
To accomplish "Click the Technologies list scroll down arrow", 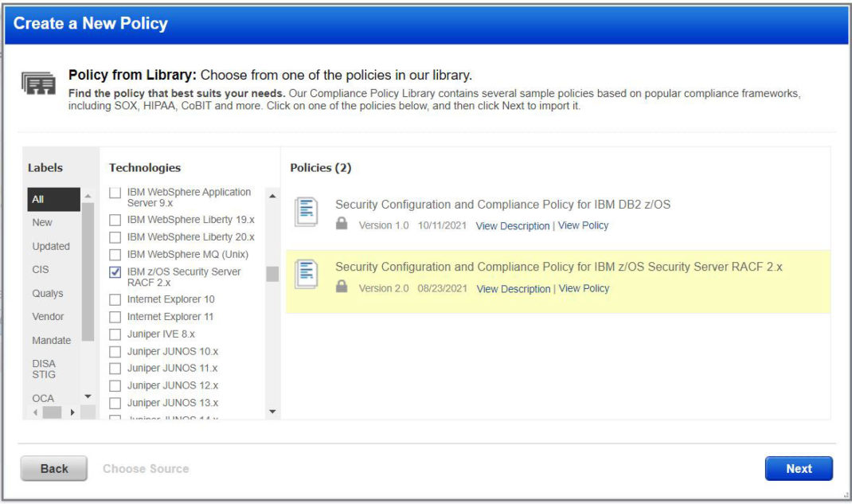I will [273, 412].
